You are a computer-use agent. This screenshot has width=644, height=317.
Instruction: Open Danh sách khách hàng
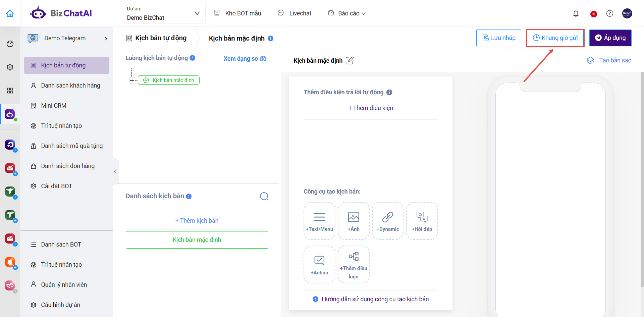66,86
